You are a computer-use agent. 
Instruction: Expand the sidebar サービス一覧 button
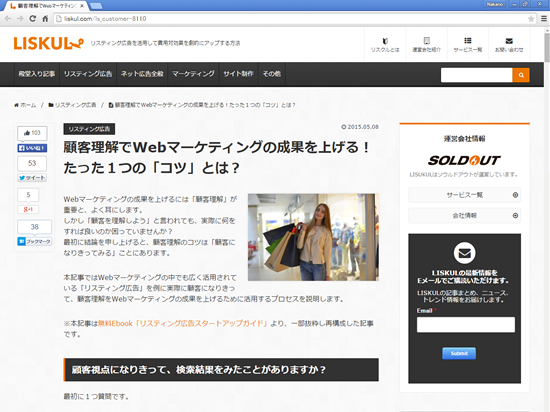464,195
